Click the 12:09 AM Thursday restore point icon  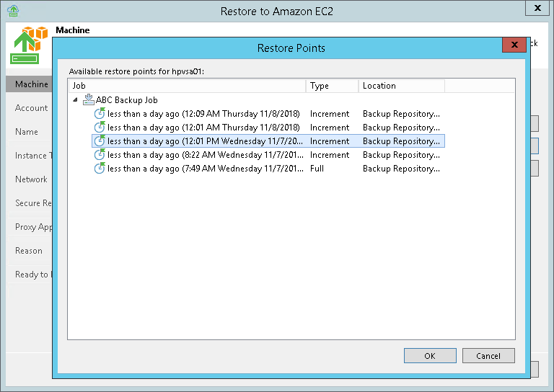tap(100, 114)
